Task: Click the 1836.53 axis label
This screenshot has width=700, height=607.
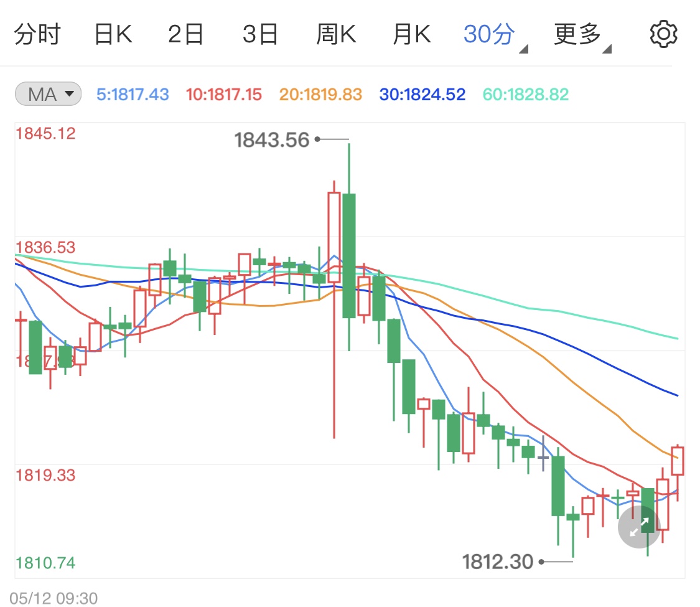Action: point(45,247)
